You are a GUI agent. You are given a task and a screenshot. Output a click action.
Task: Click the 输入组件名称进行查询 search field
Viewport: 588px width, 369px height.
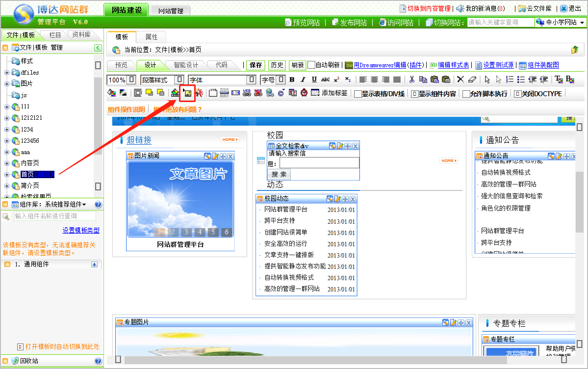54,216
